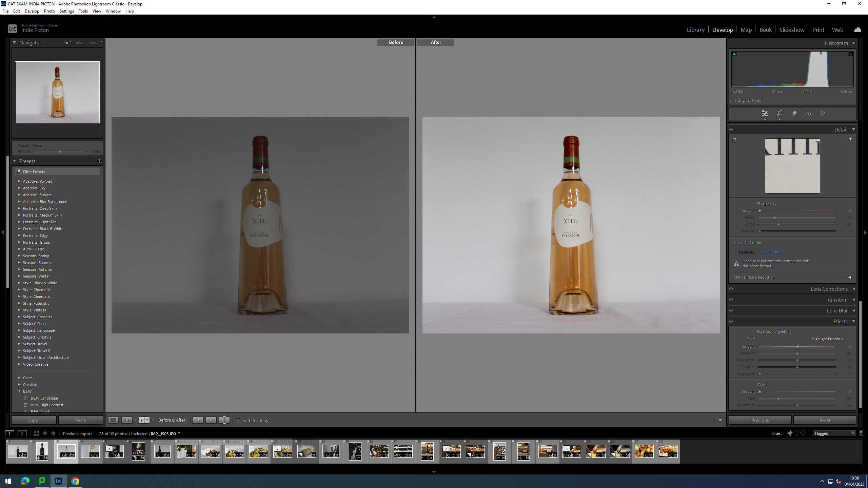Switch to the Print module

(x=818, y=30)
